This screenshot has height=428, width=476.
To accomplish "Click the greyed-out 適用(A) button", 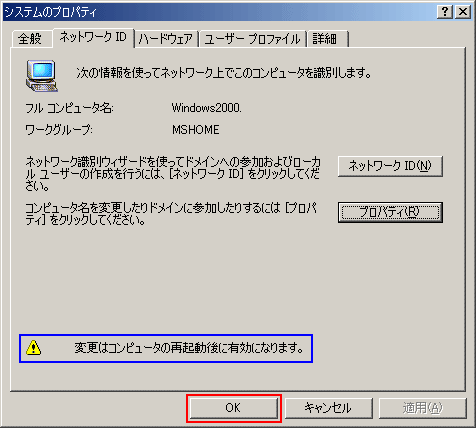I will coord(422,408).
